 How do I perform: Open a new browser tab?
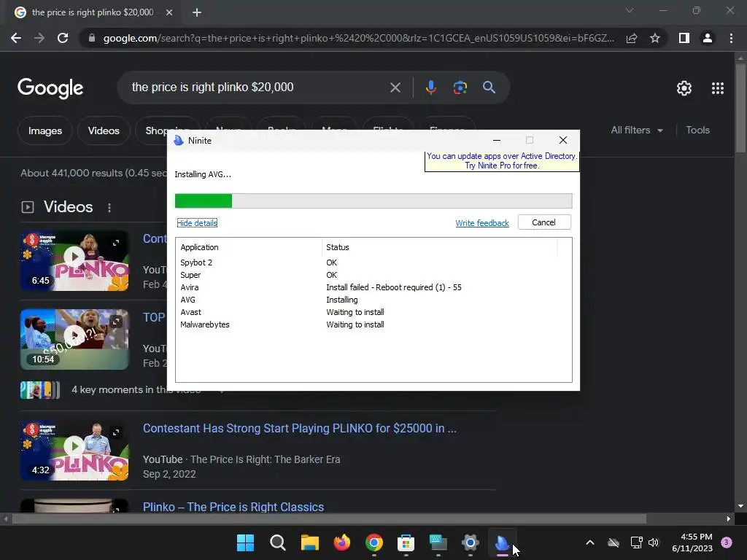197,12
